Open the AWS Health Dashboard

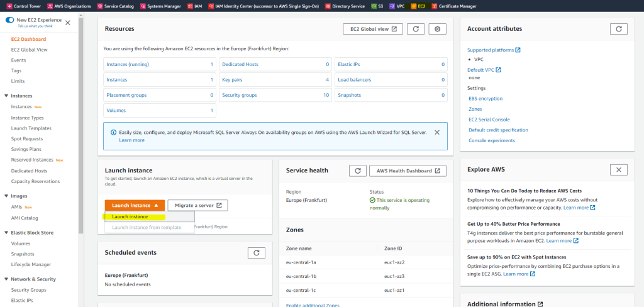tap(408, 170)
